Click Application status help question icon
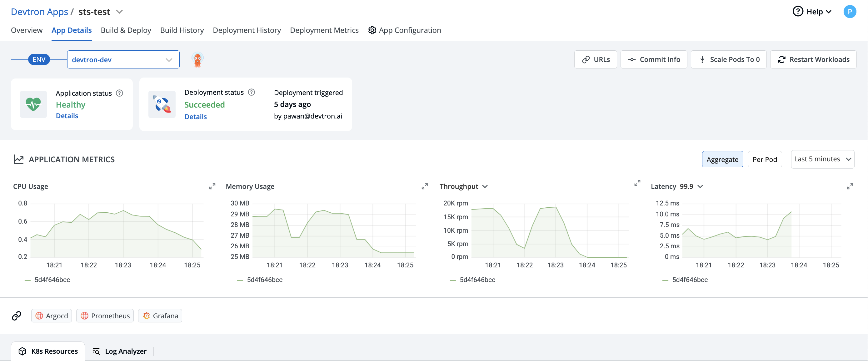Image resolution: width=868 pixels, height=364 pixels. [x=119, y=93]
